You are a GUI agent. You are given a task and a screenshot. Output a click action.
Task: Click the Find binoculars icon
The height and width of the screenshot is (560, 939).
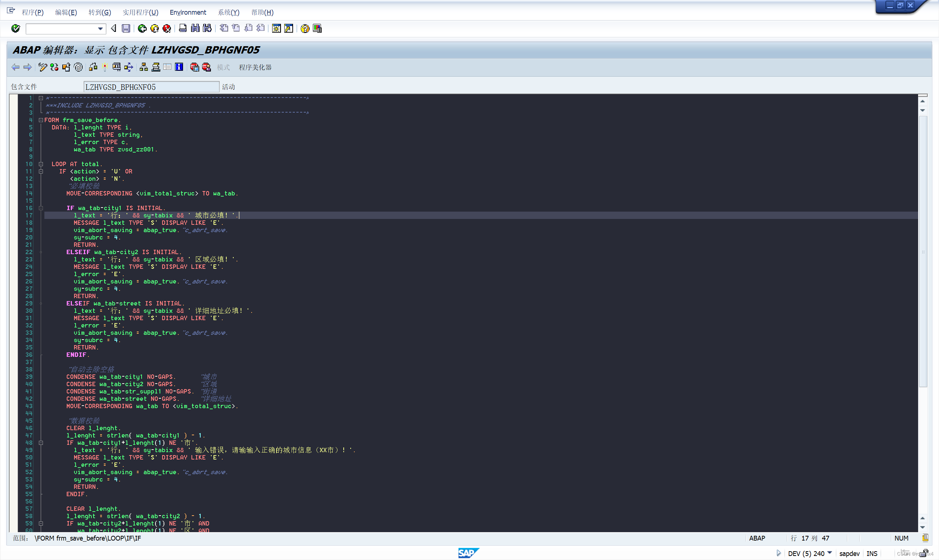195,28
